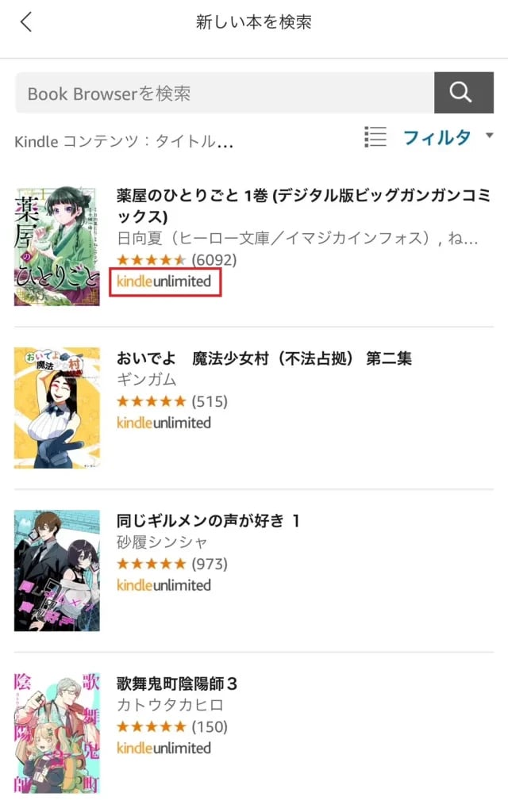This screenshot has width=508, height=812.
Task: Select title 薬屋のひとりごと 1巻
Action: [303, 205]
